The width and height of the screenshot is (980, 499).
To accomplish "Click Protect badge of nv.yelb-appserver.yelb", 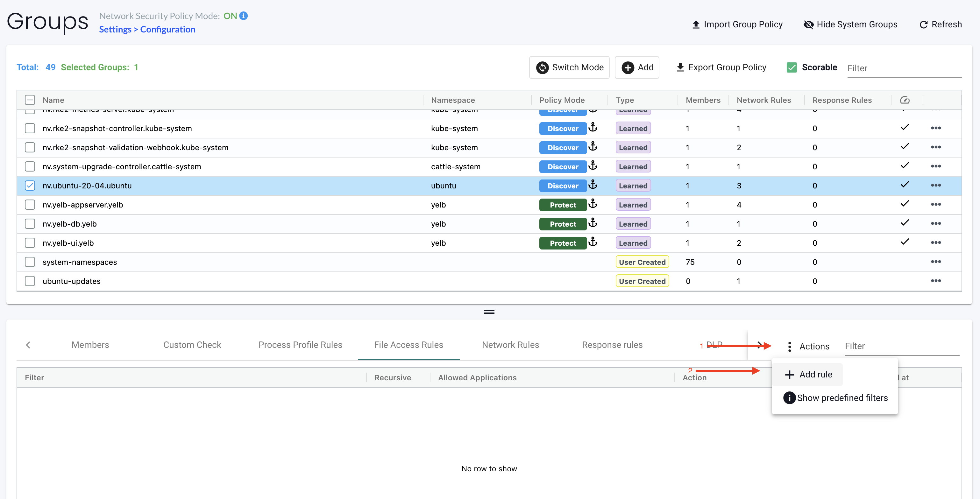I will tap(563, 205).
